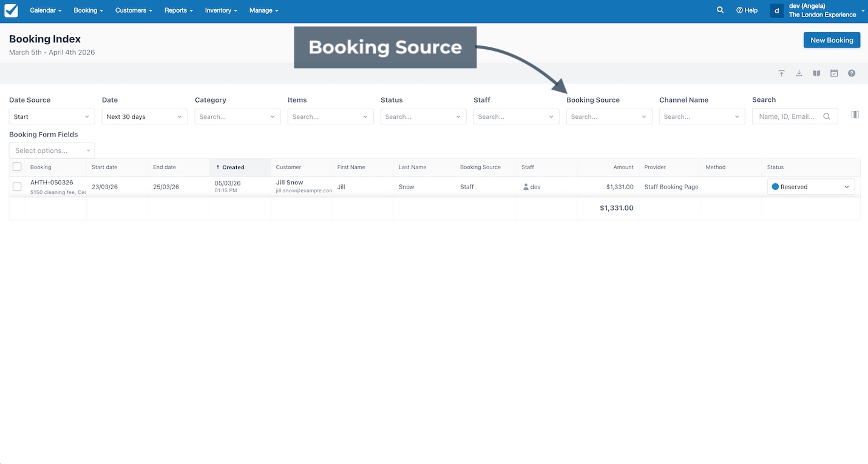Click the $1,331.00 amount in booking row

point(620,187)
